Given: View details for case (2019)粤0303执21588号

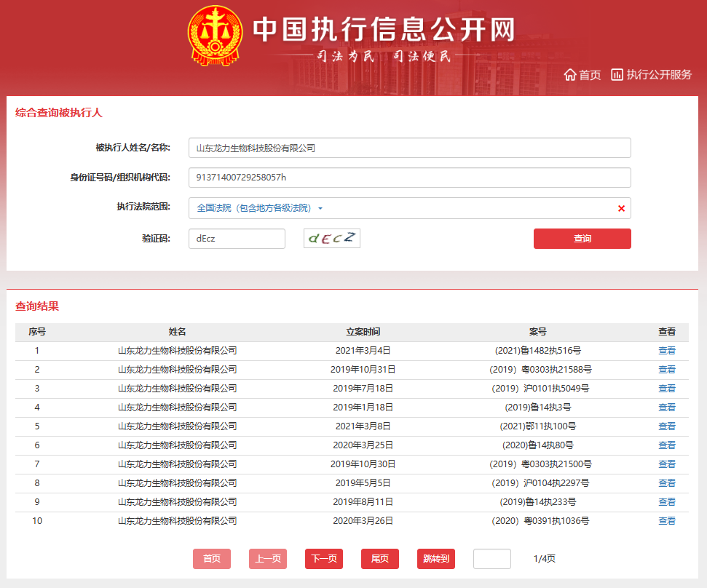Looking at the screenshot, I should pos(666,370).
